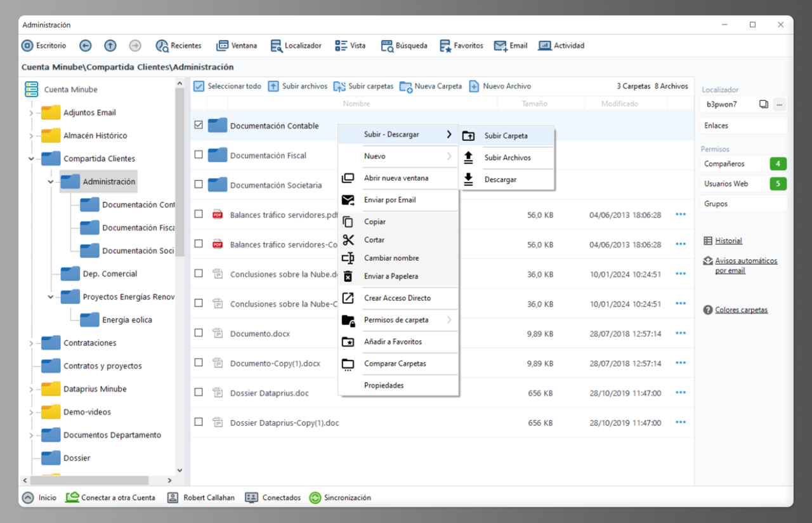This screenshot has width=812, height=523.
Task: Check the Documentación Societaria checkbox
Action: [199, 185]
